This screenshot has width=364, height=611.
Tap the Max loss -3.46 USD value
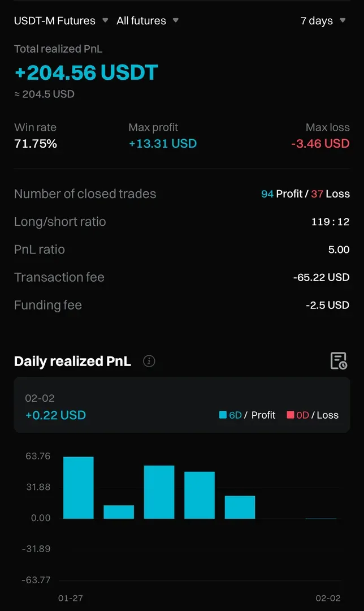[x=320, y=144]
